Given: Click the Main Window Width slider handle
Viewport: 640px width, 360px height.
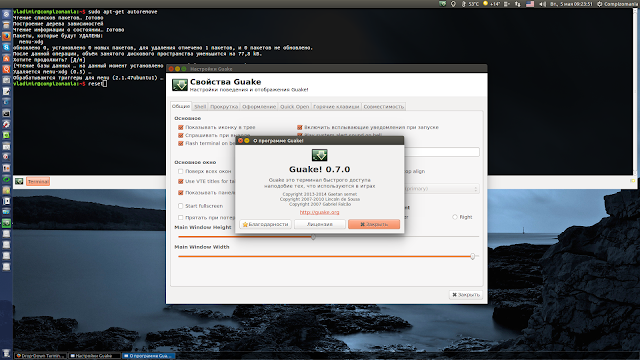Looking at the screenshot, I should (472, 256).
